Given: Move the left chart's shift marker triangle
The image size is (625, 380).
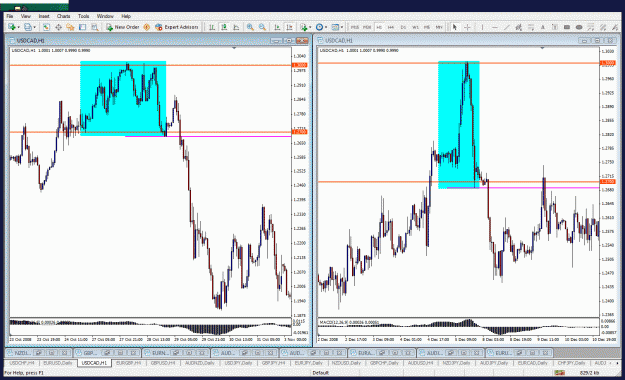Looking at the screenshot, I should (234, 48).
